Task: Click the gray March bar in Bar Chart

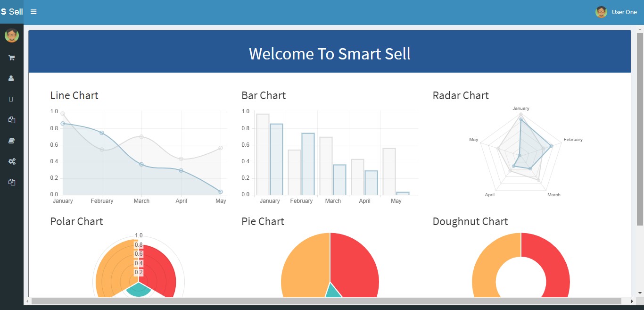Action: [x=326, y=166]
